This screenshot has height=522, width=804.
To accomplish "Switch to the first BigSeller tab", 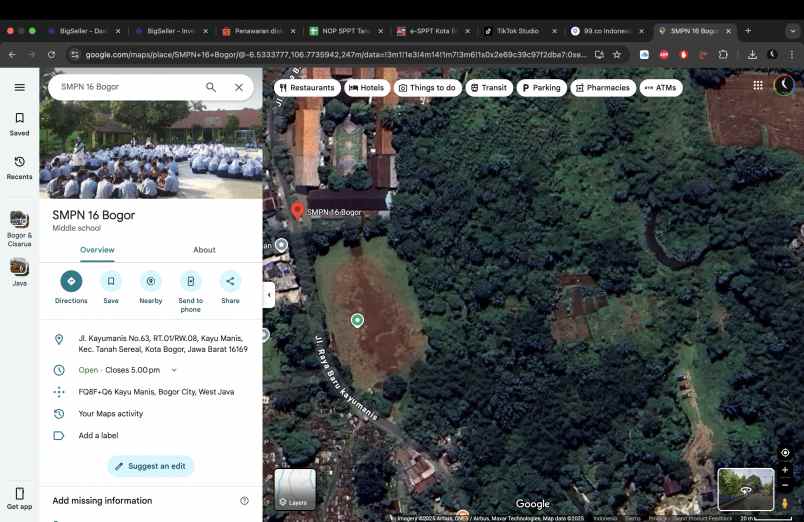I will coord(84,31).
